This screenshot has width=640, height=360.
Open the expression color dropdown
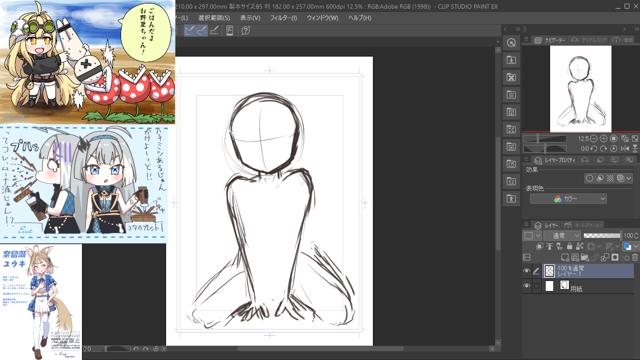(x=568, y=199)
